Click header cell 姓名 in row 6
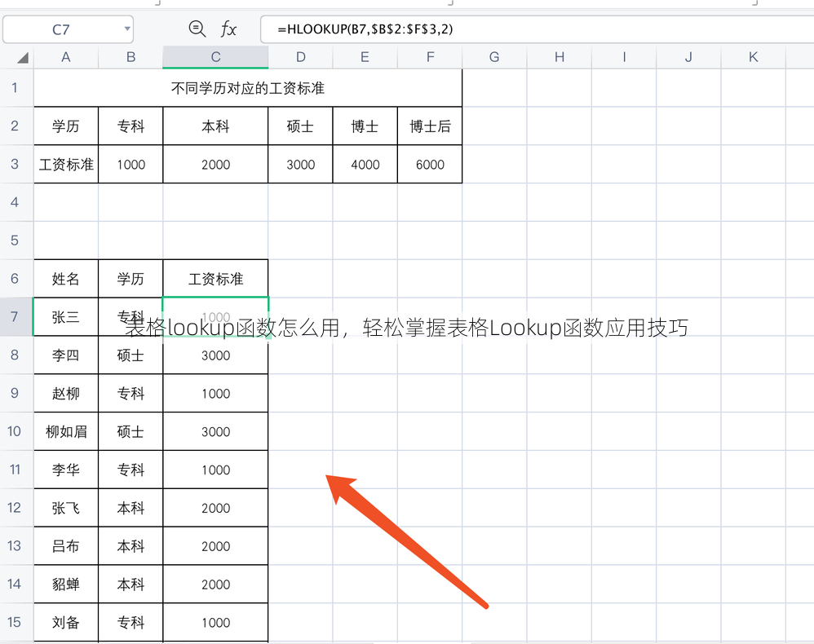The image size is (814, 644). pos(66,279)
